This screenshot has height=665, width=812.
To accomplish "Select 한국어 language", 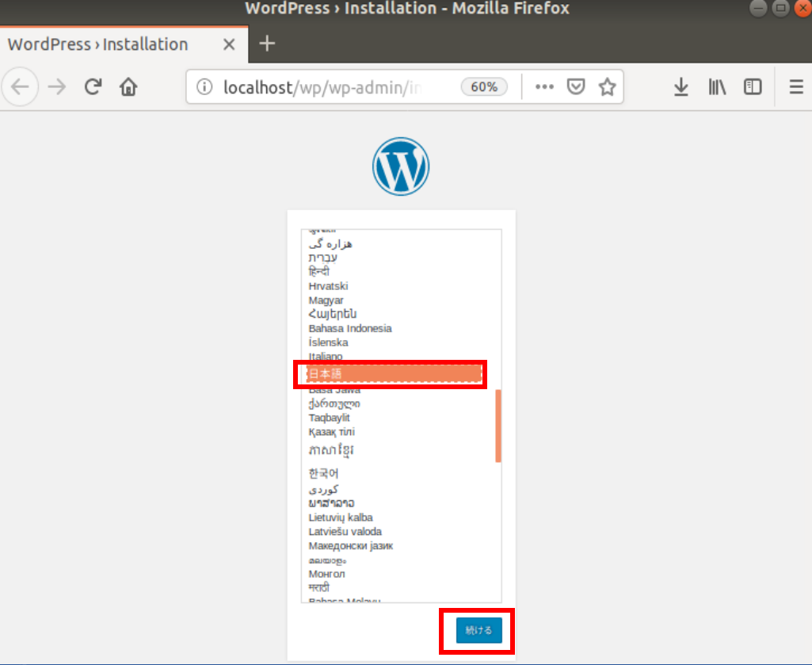I will pos(323,473).
